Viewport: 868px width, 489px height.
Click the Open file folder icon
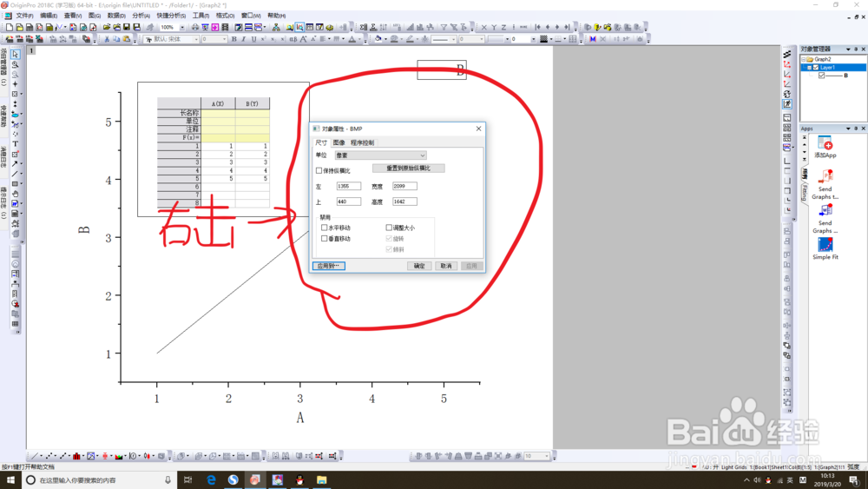(106, 27)
